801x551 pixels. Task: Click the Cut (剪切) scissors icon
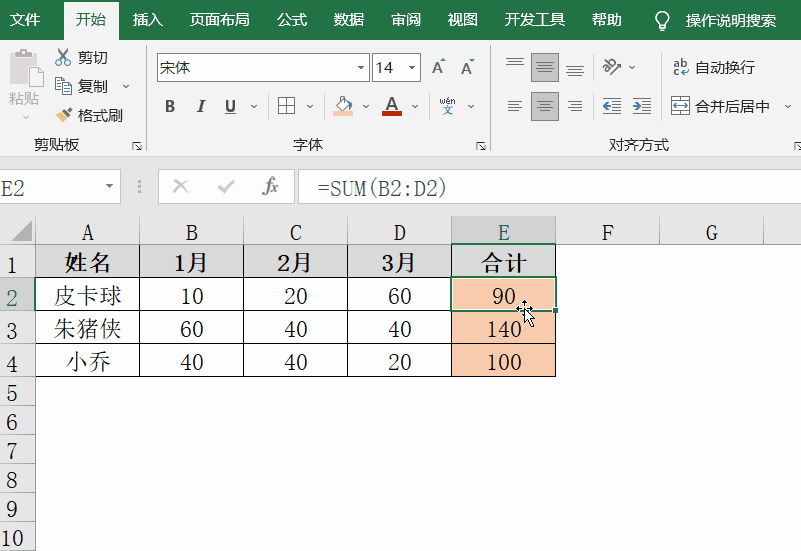coord(64,58)
